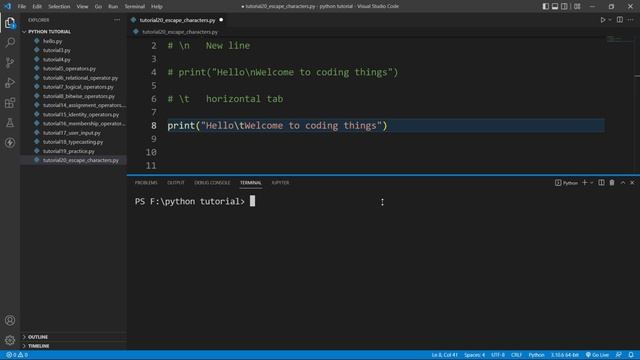Open the Accounts menu icon
Image resolution: width=640 pixels, height=360 pixels.
coord(10,320)
